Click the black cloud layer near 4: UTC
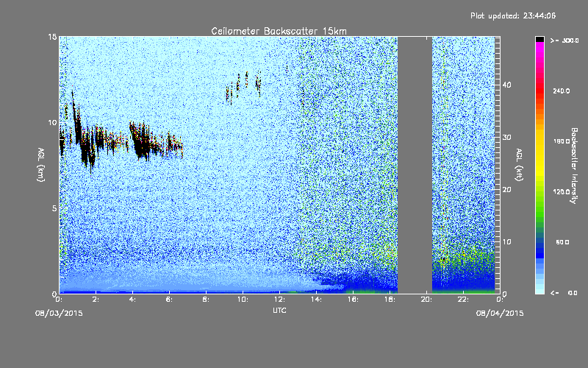Image resolution: width=588 pixels, height=368 pixels. point(140,142)
